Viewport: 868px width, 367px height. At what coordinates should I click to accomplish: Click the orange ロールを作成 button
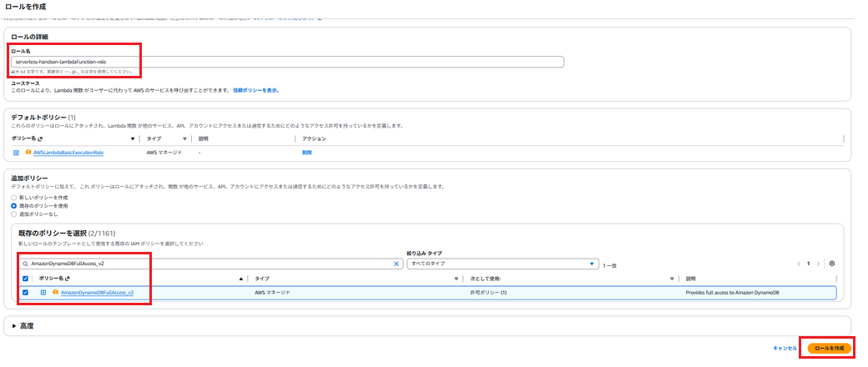(829, 348)
